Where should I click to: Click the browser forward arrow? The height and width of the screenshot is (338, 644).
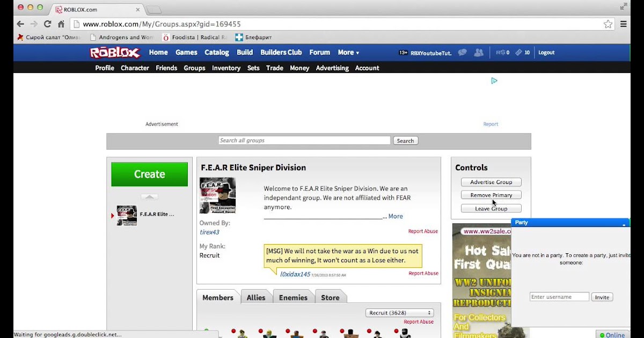[34, 24]
